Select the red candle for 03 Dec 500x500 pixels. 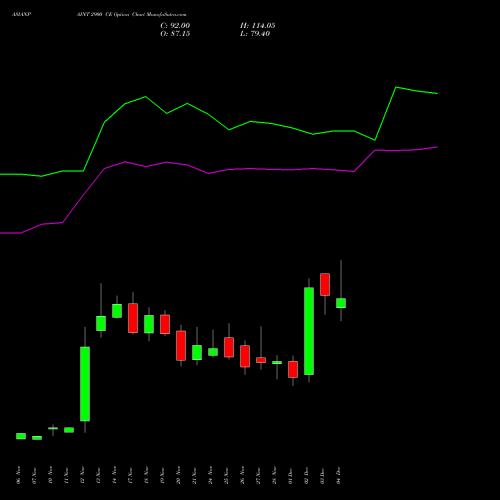click(325, 284)
